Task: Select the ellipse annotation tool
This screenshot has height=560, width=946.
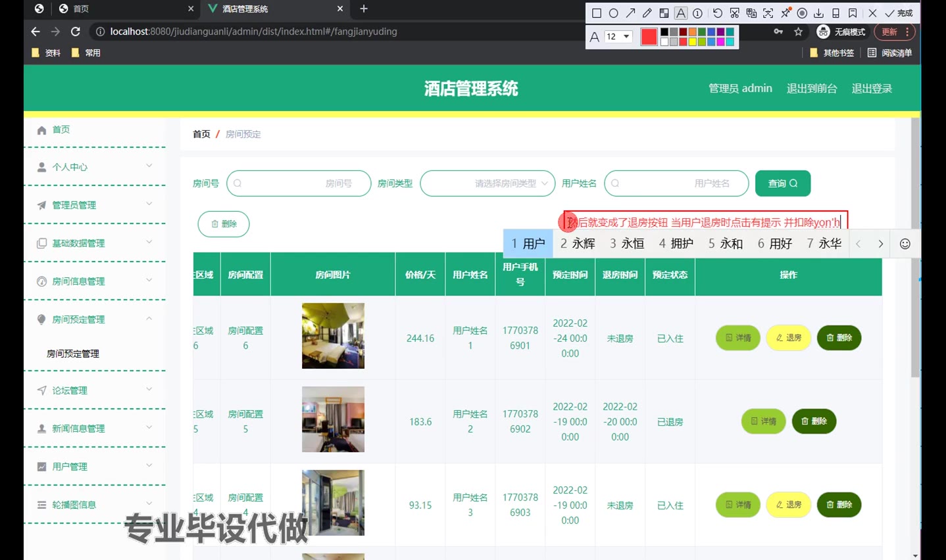Action: (x=613, y=13)
